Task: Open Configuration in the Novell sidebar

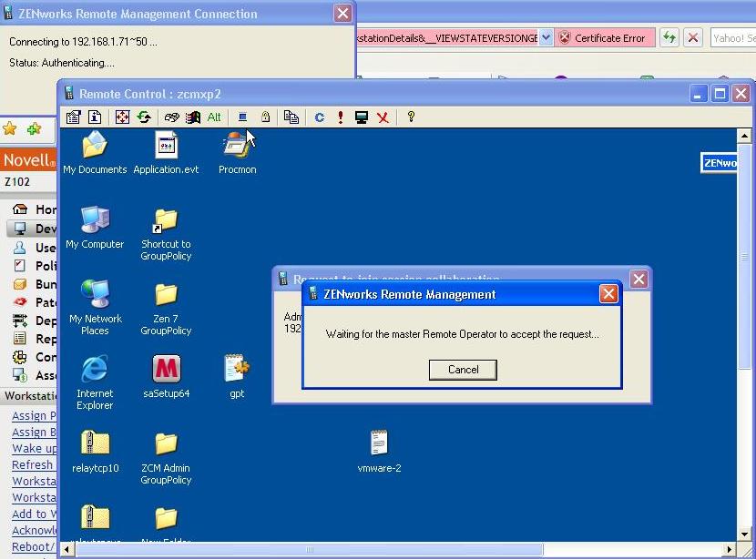Action: tap(34, 357)
